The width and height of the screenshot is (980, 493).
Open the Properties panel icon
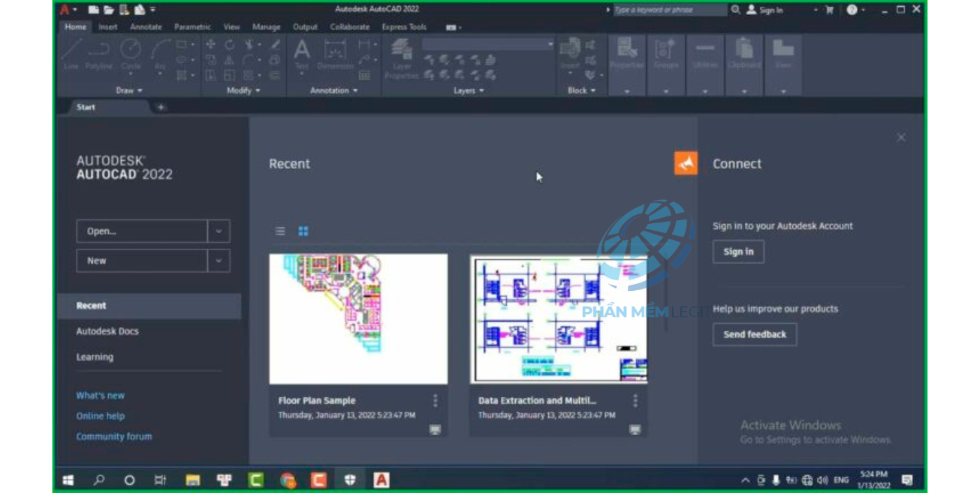(626, 54)
